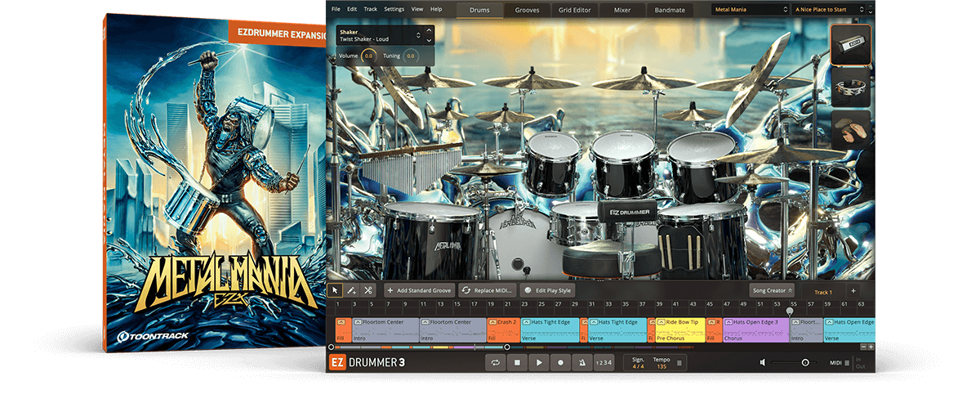Image resolution: width=980 pixels, height=399 pixels.
Task: Select the scissors cut tool
Action: tap(368, 290)
